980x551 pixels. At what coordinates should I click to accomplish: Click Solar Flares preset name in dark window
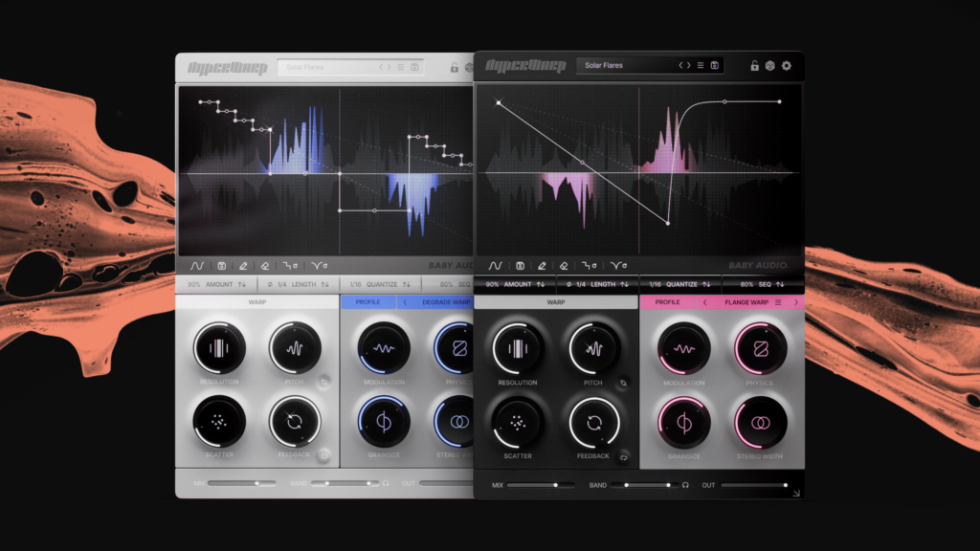click(x=604, y=65)
